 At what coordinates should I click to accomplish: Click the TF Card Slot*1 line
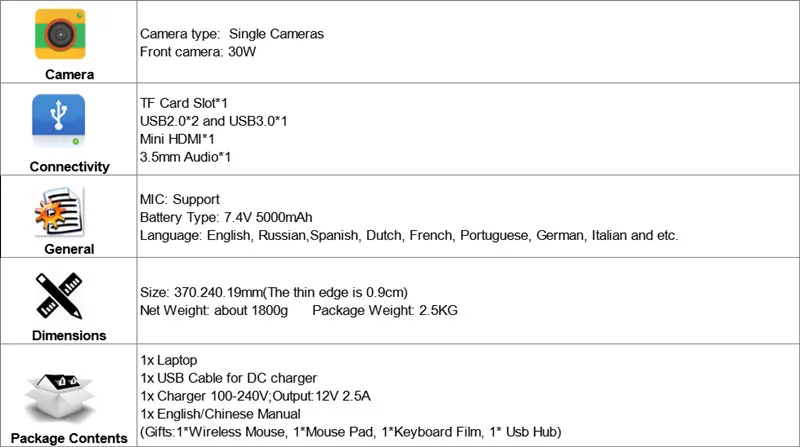[184, 104]
